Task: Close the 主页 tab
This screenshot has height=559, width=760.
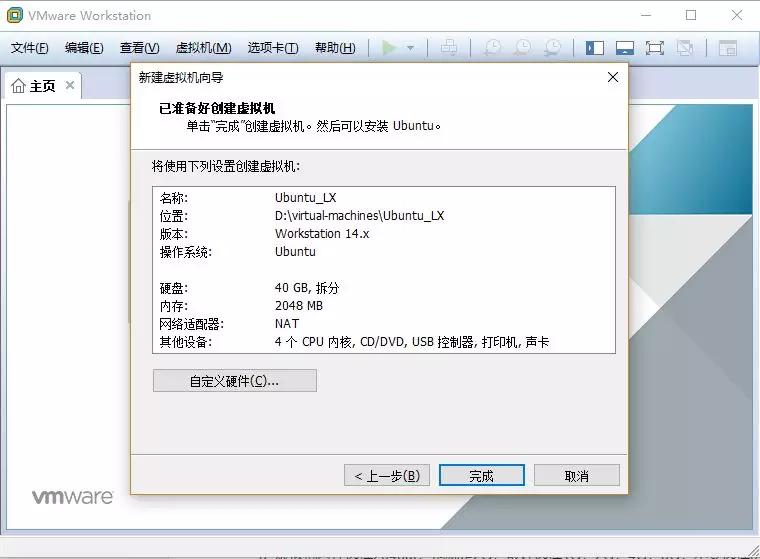Action: coord(70,85)
